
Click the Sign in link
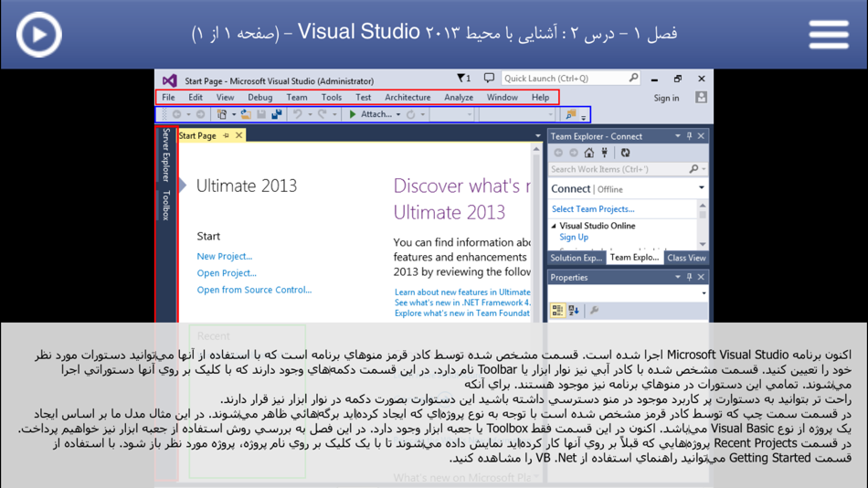[x=666, y=98]
